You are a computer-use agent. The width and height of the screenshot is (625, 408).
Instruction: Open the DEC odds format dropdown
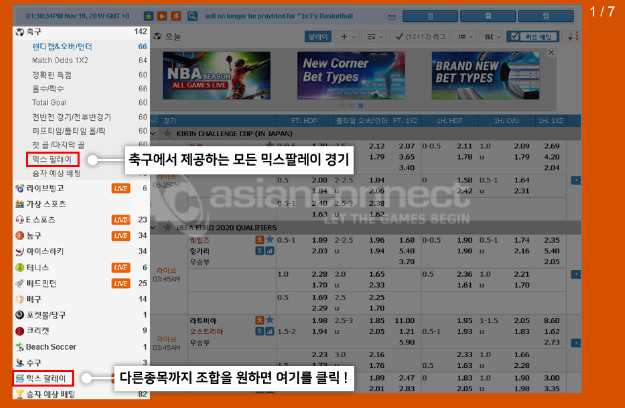[492, 37]
